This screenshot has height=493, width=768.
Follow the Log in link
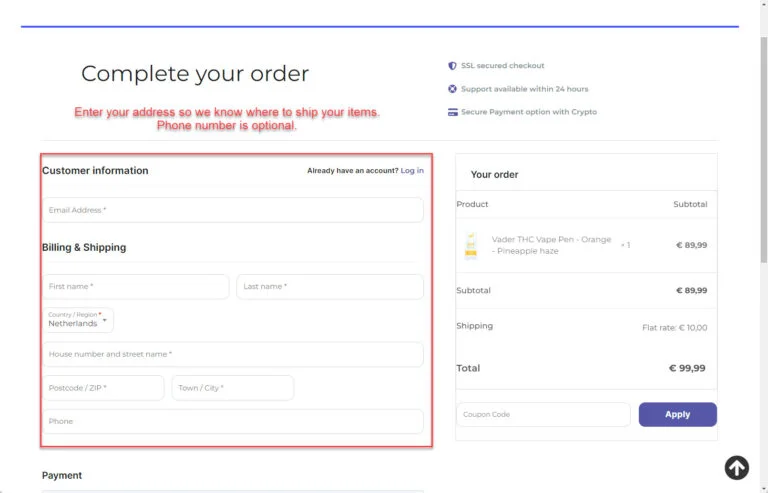[412, 170]
